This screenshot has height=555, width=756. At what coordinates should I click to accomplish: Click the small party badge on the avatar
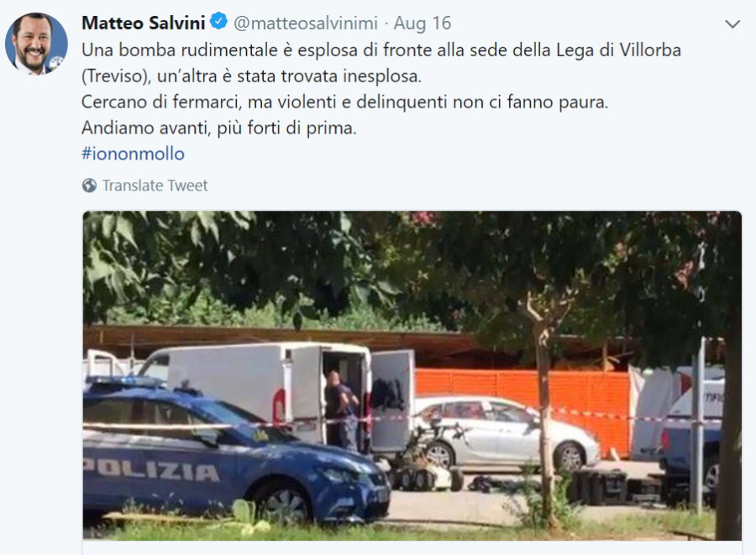[x=57, y=64]
